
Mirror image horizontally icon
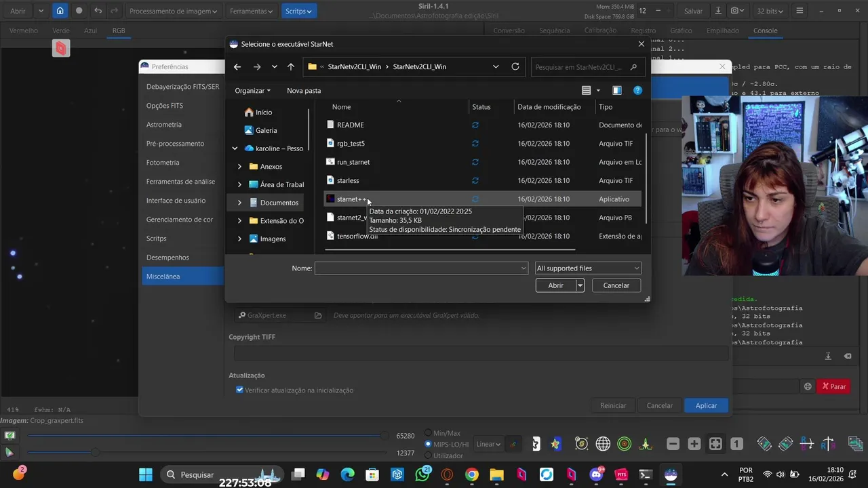click(x=807, y=444)
